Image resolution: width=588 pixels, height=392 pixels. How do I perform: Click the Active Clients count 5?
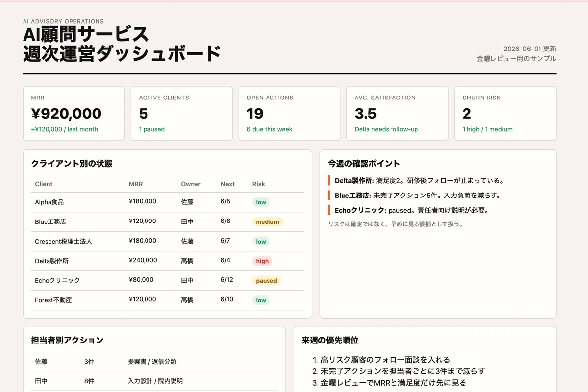(x=144, y=114)
